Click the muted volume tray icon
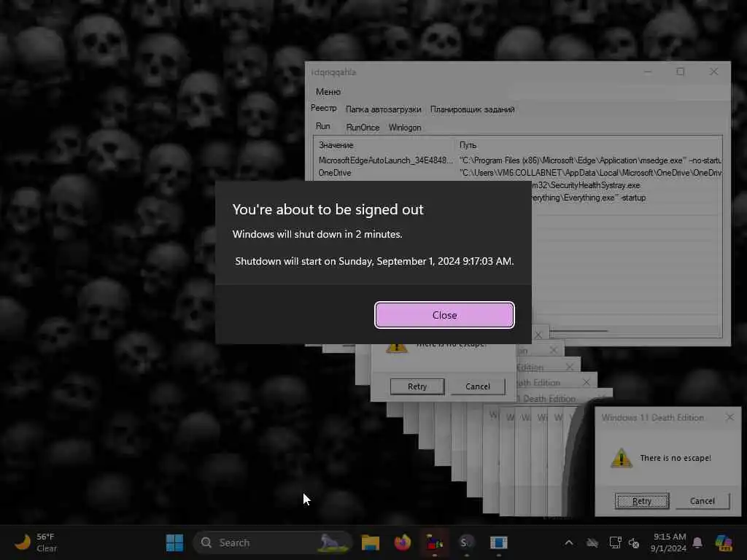The width and height of the screenshot is (747, 560). click(x=634, y=542)
